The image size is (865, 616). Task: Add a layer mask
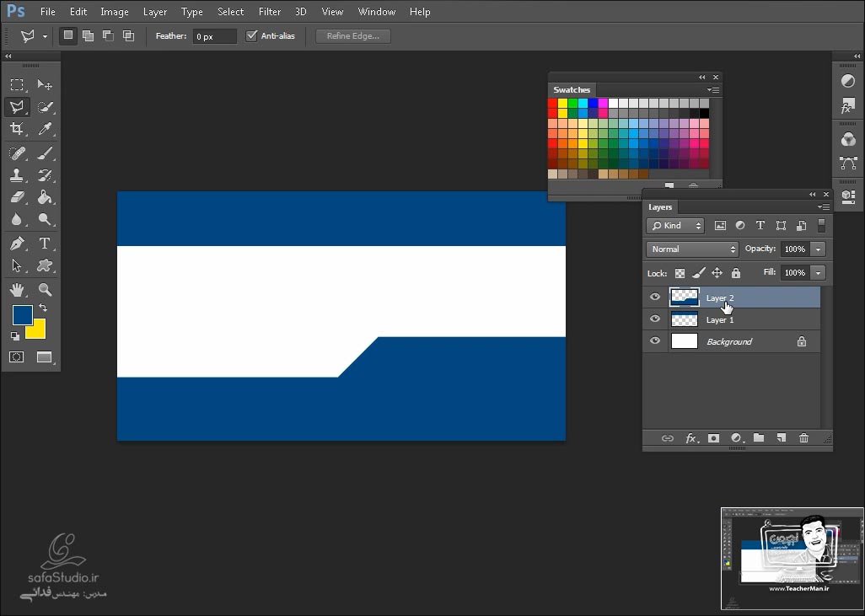click(713, 438)
